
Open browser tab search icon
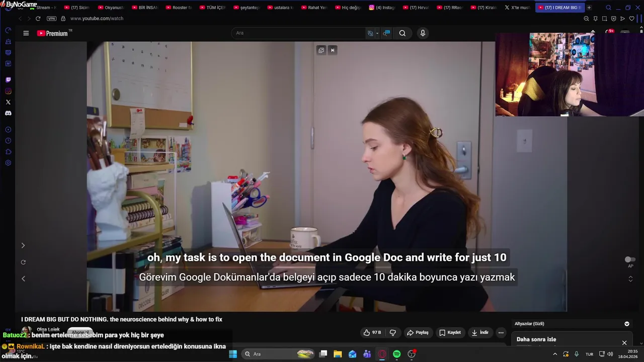[x=608, y=8]
